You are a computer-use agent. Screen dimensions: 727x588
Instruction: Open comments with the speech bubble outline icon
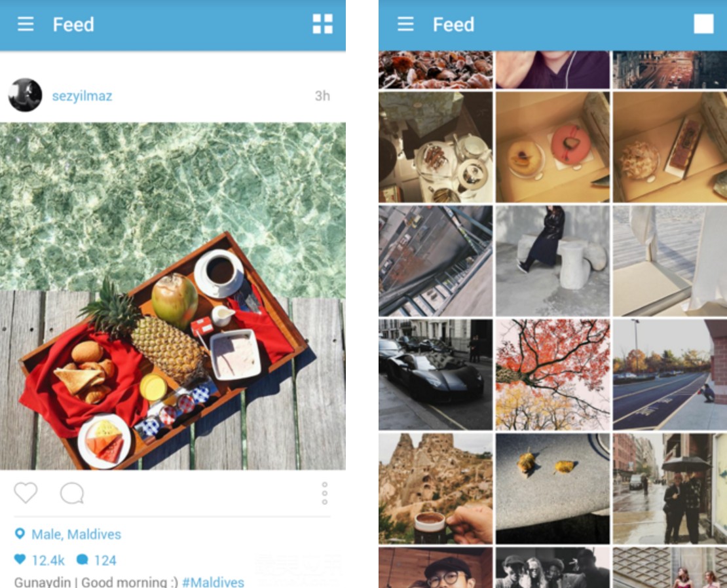pyautogui.click(x=72, y=493)
